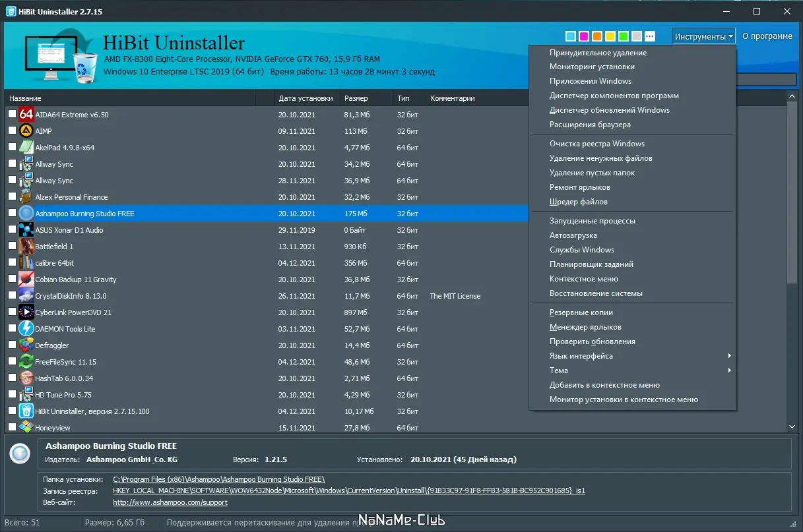
Task: Expand the Тема submenu
Action: click(633, 370)
